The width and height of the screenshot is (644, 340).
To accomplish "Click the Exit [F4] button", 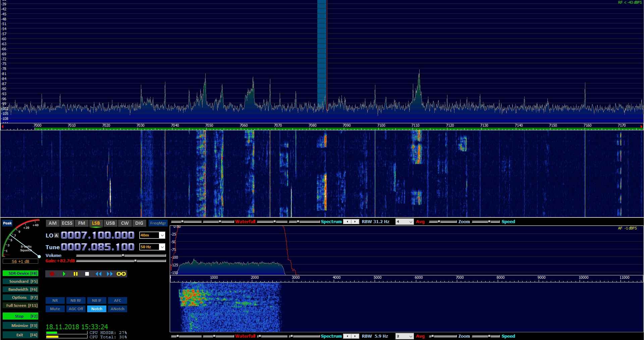I will [20, 335].
